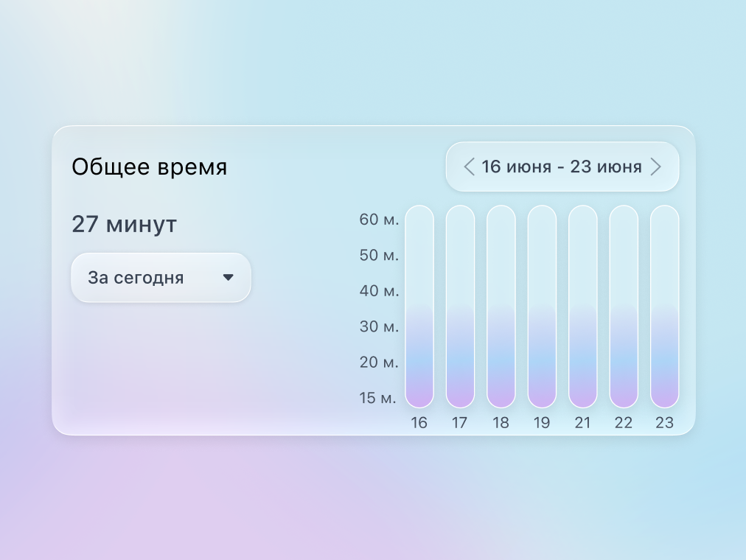Select the bar for June 23

[x=663, y=306]
